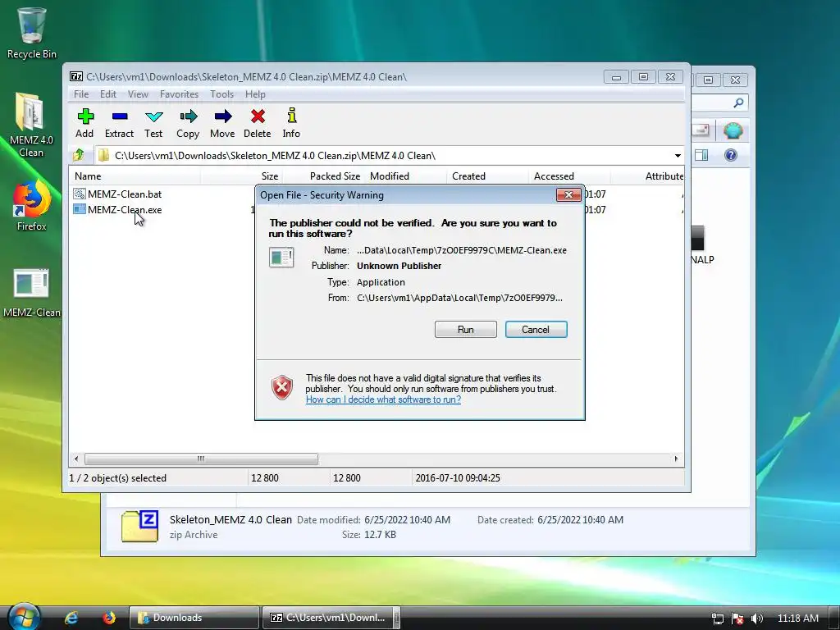Click the network tray icon

click(717, 619)
